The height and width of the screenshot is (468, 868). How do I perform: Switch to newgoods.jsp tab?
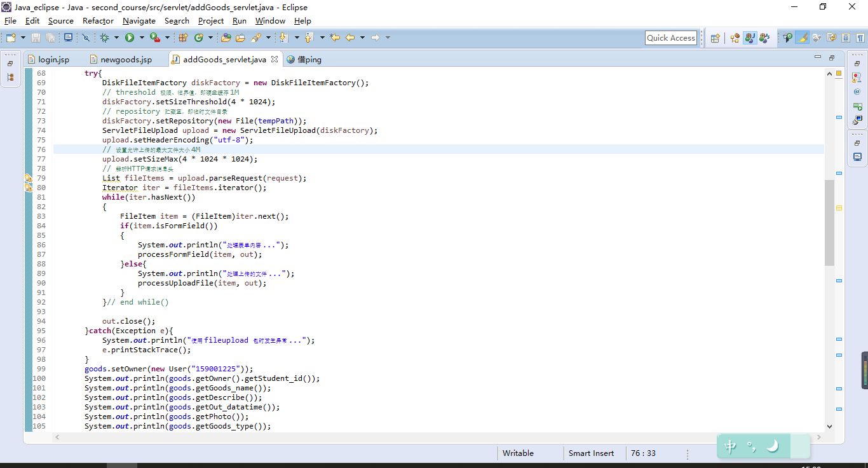[121, 59]
